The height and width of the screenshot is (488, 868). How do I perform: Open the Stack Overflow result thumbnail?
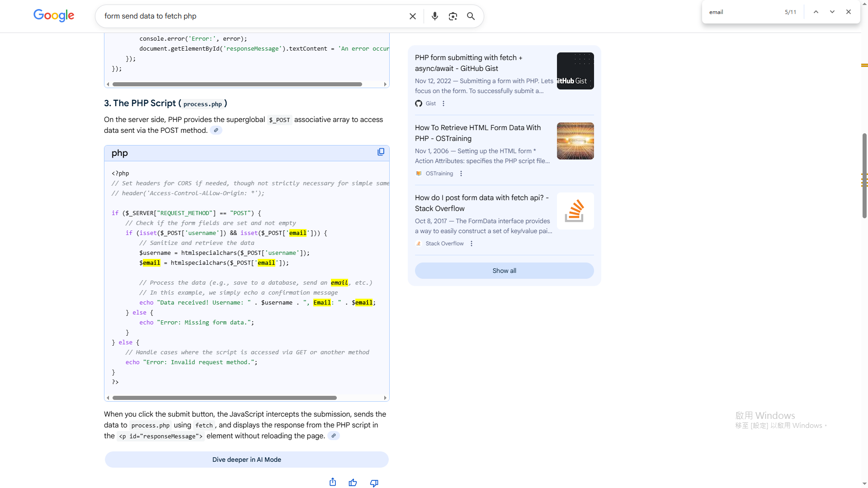pyautogui.click(x=575, y=211)
